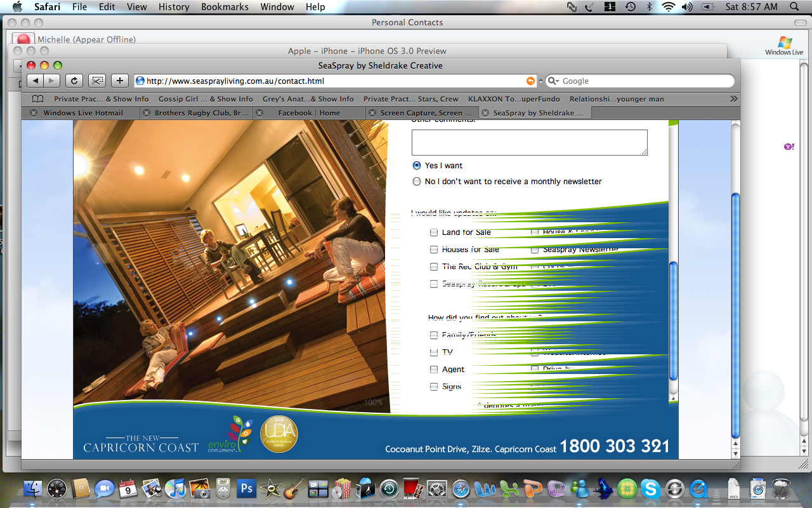This screenshot has height=508, width=812.
Task: Open 'Grey's Anat...' bookmark in bookmarks bar
Action: pyautogui.click(x=308, y=99)
